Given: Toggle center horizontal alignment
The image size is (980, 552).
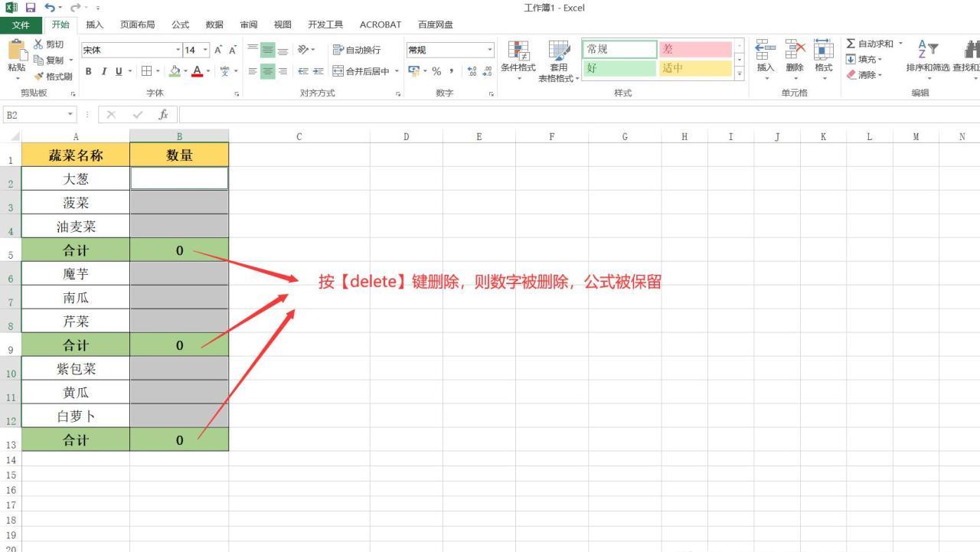Looking at the screenshot, I should 268,71.
